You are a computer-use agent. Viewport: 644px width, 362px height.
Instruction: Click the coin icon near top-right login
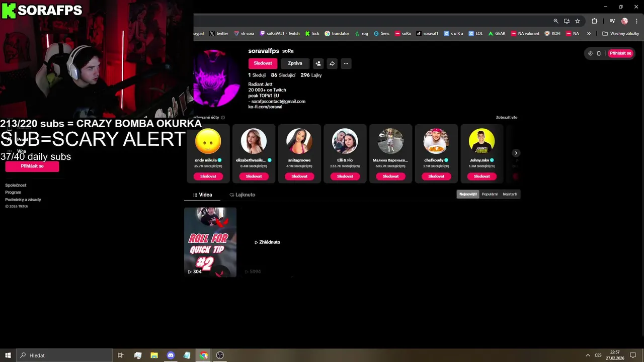(x=590, y=53)
